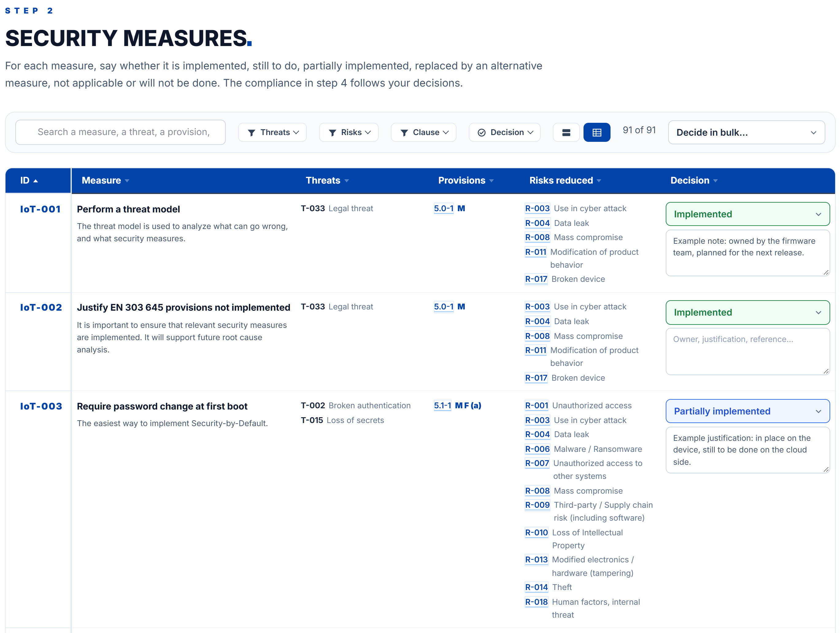Viewport: 840px width, 633px height.
Task: Sort by Threats column header
Action: [x=327, y=181]
